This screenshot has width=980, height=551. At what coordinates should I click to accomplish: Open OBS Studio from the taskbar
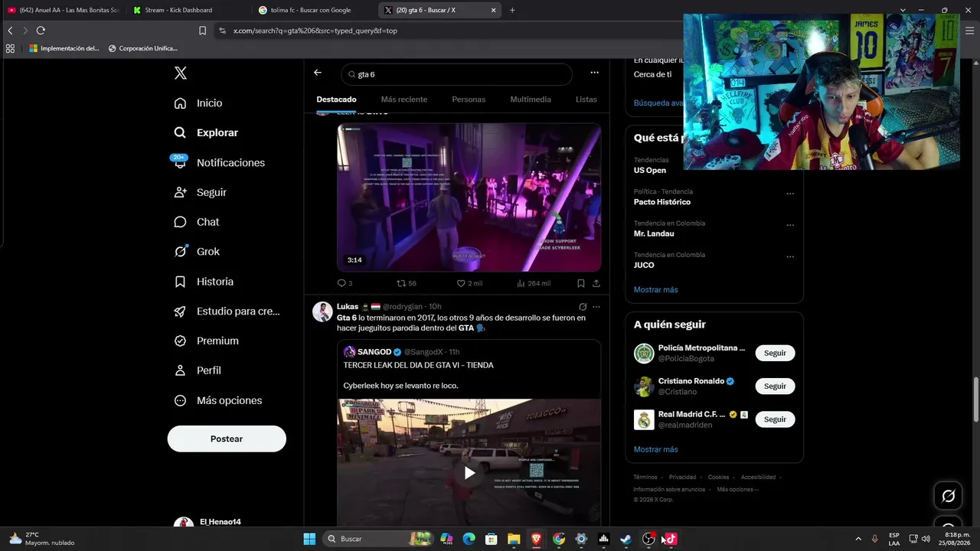click(x=648, y=539)
